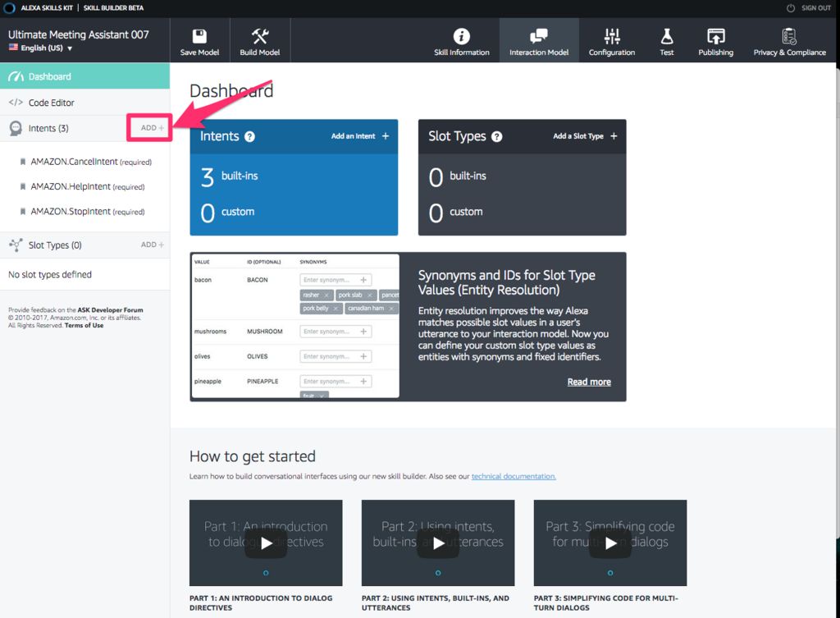Click the 'No slot types defined' text
The image size is (840, 618).
50,274
